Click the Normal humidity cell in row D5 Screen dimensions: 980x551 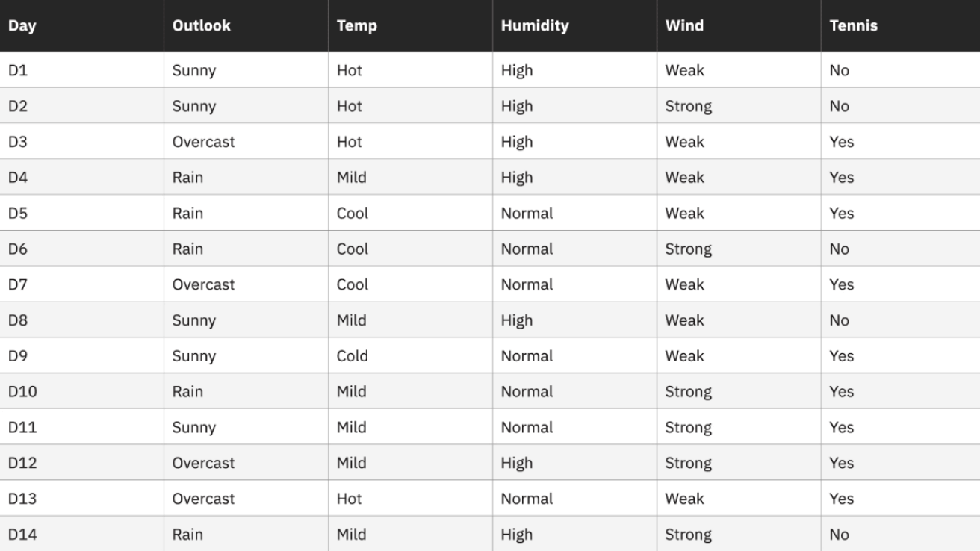574,213
